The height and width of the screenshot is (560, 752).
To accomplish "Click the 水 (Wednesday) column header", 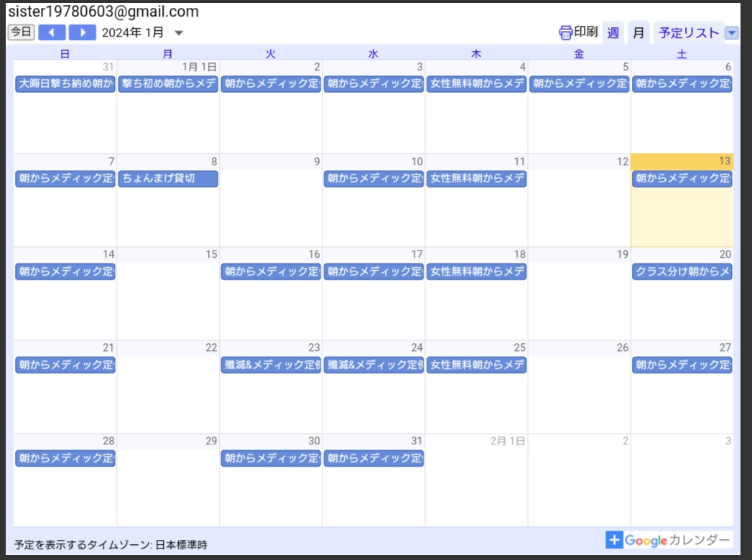I will point(373,54).
